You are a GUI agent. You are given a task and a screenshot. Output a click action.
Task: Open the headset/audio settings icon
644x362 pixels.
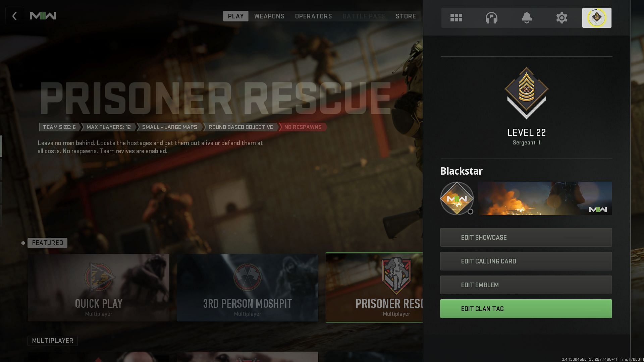click(x=491, y=18)
